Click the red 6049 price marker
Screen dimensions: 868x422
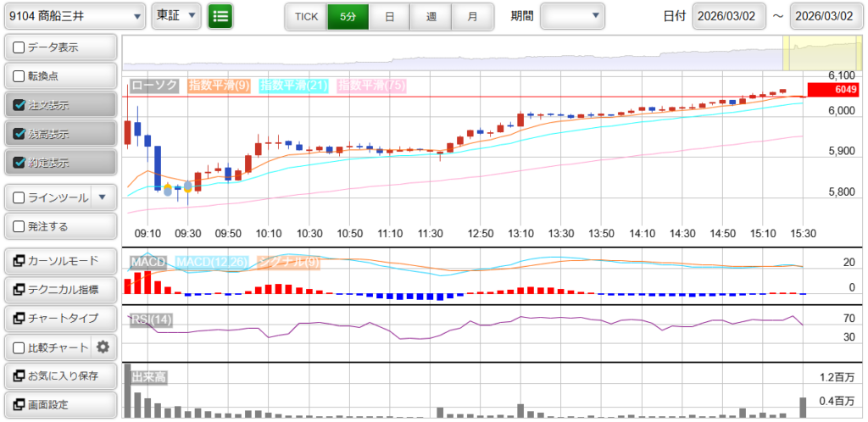[833, 90]
